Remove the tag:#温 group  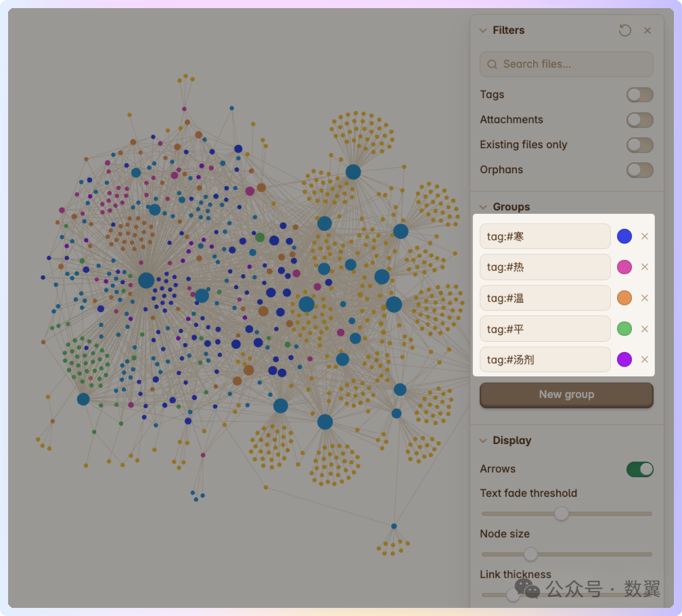click(x=645, y=298)
